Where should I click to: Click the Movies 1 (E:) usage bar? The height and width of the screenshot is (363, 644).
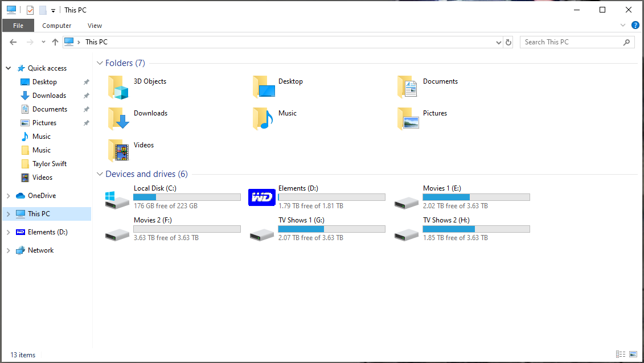(476, 197)
